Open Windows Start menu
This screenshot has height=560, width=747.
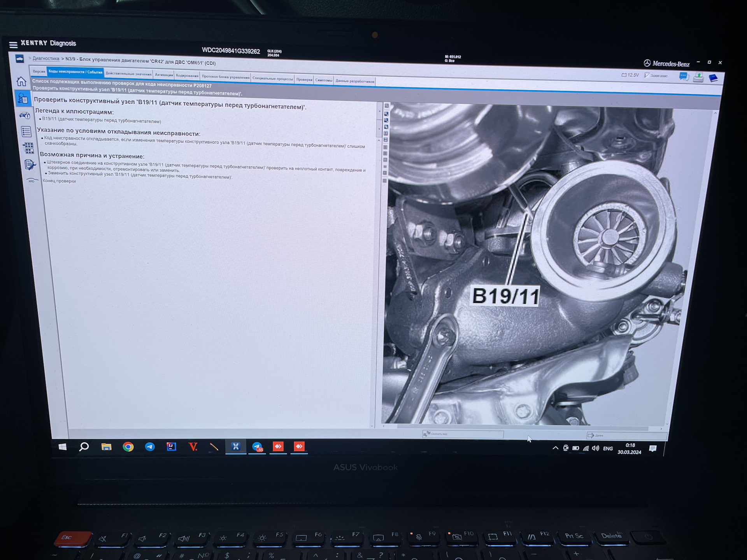[x=63, y=447]
